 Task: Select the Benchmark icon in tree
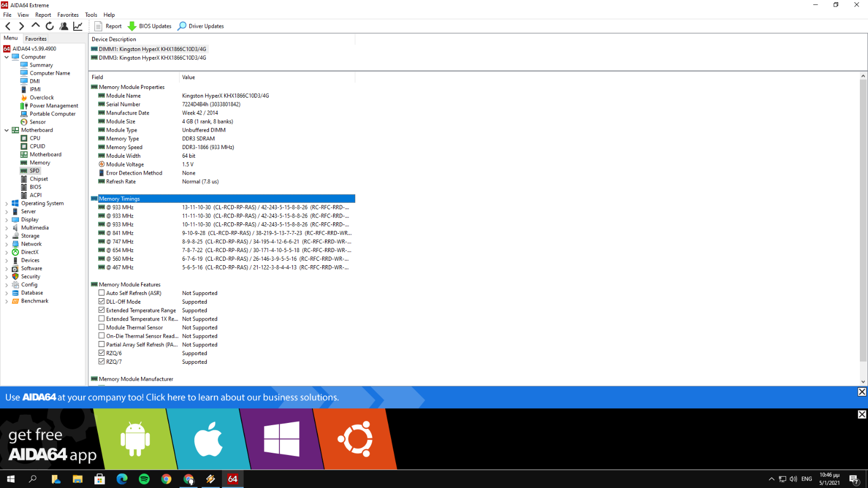(15, 301)
